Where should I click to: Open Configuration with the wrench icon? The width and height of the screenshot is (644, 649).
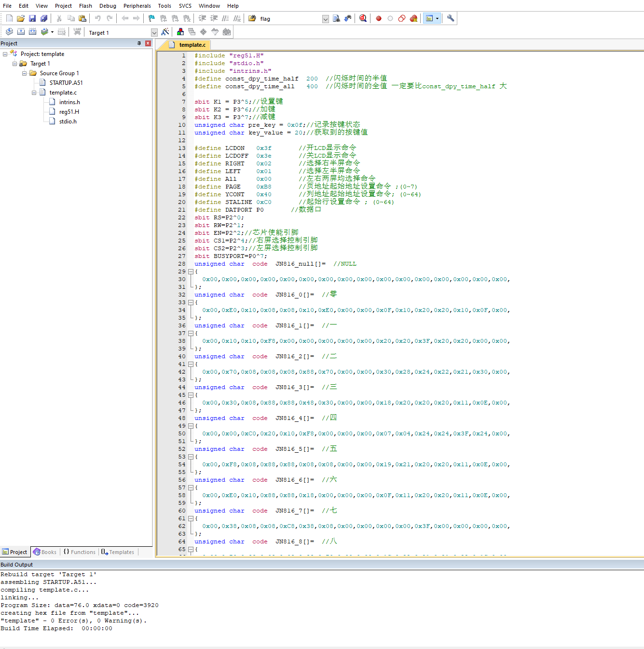451,18
